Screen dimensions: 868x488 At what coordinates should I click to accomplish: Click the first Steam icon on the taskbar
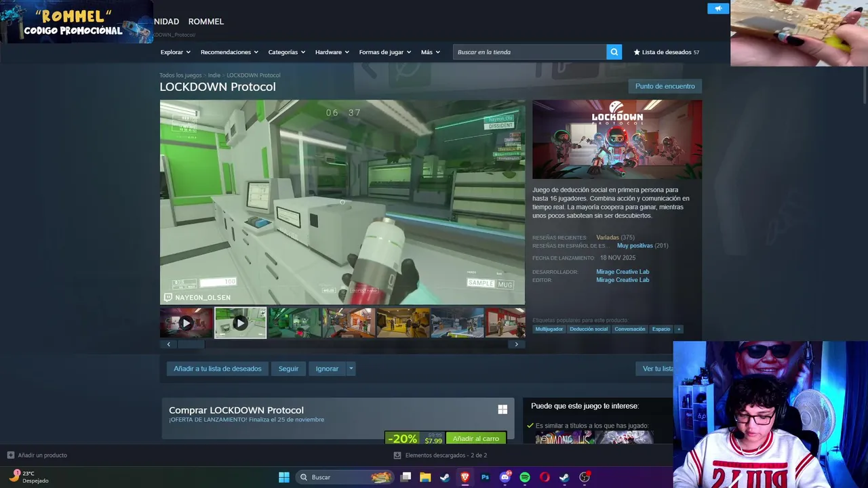coord(445,477)
